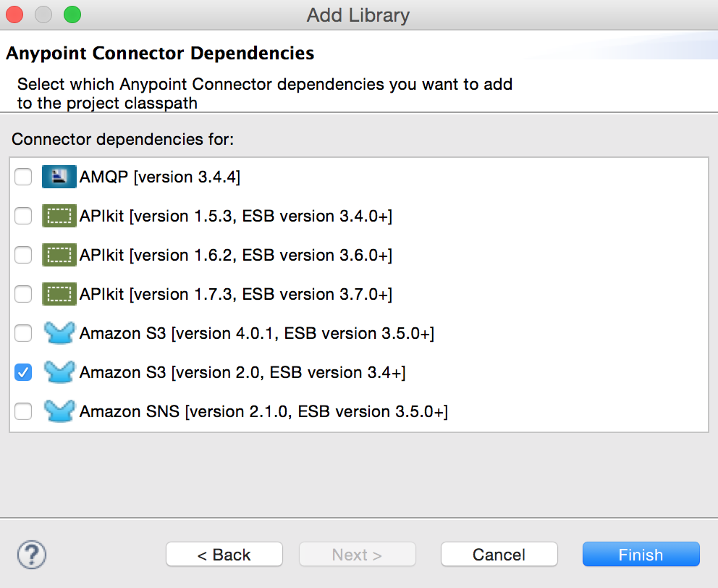Image resolution: width=718 pixels, height=588 pixels.
Task: Enable the AMQP version 3.4.4 checkbox
Action: [22, 176]
